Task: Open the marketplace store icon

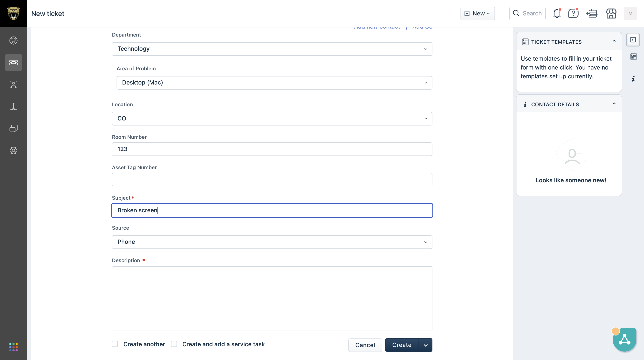Action: coord(611,14)
